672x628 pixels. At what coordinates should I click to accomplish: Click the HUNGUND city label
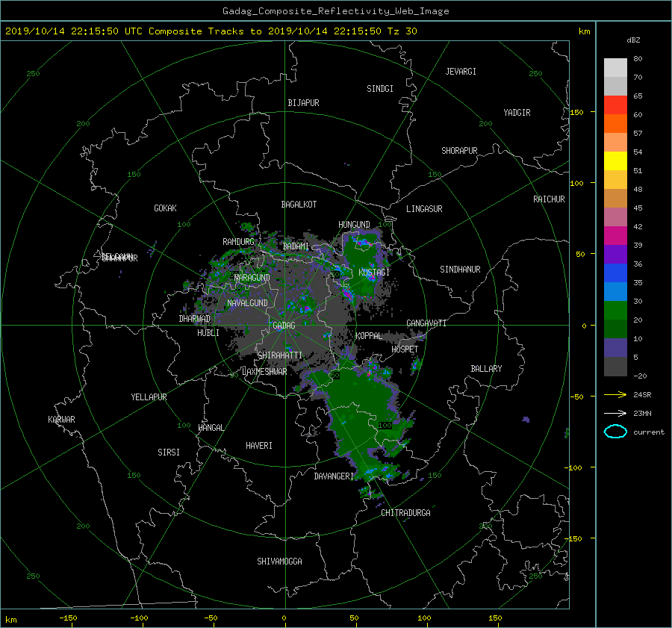click(x=354, y=225)
